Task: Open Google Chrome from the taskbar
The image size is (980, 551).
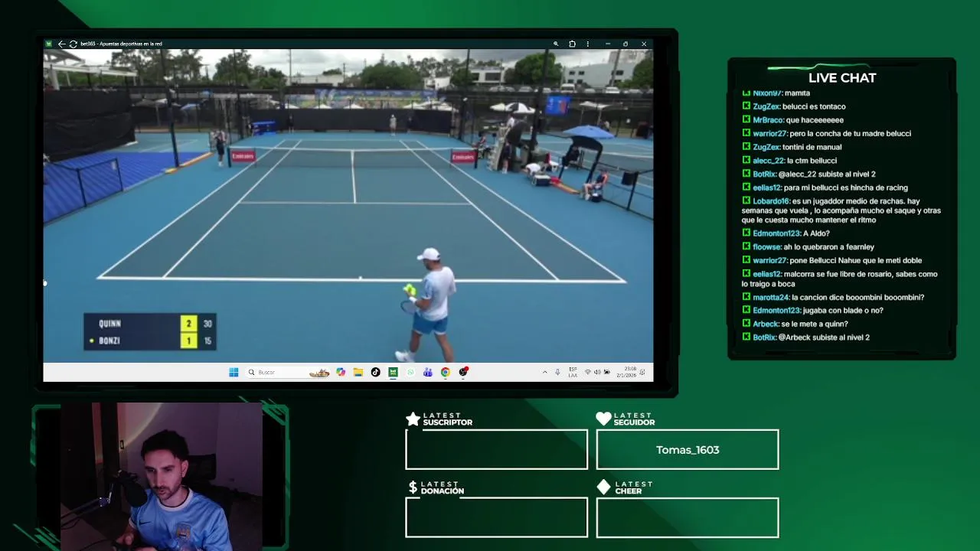Action: click(x=445, y=372)
